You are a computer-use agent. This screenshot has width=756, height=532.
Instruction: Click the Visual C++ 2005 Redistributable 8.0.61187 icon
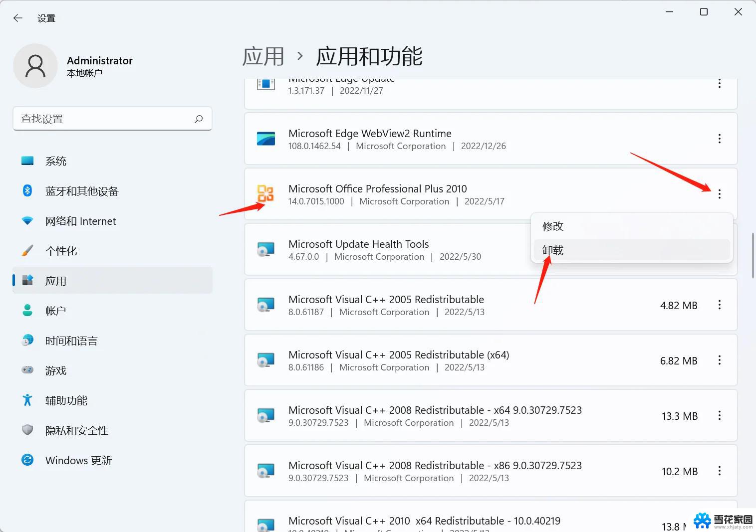pos(266,305)
